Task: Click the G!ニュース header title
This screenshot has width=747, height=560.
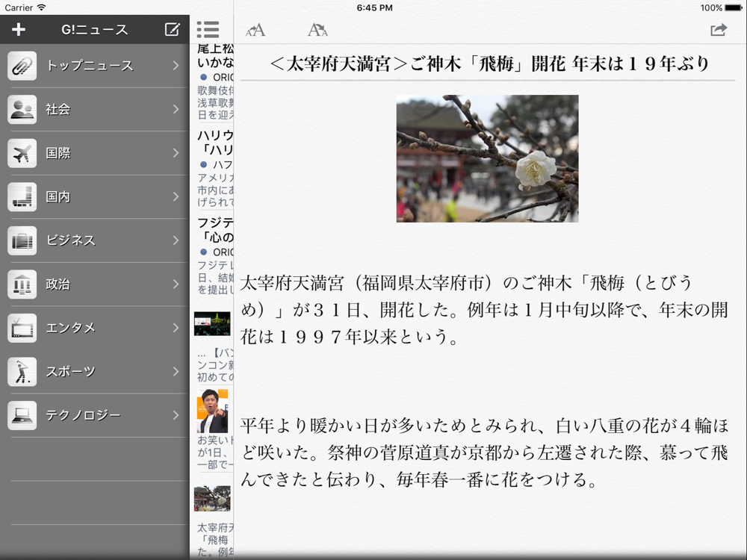Action: click(x=94, y=30)
